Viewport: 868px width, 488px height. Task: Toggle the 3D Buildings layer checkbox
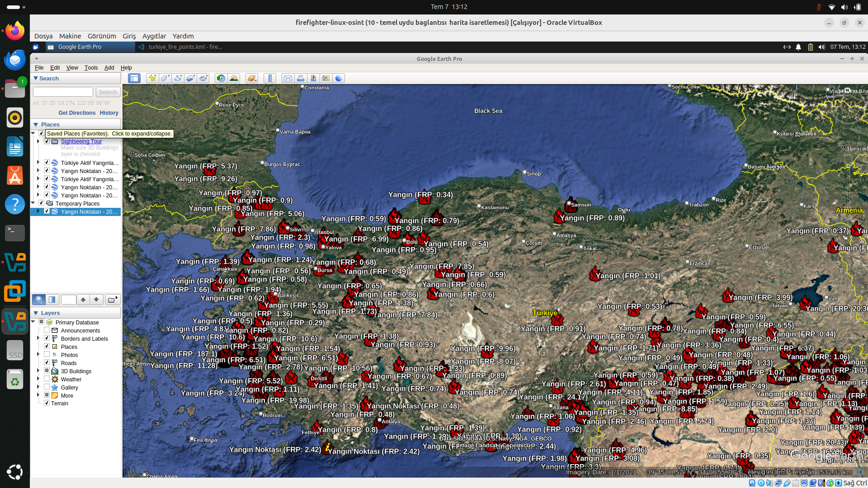(47, 371)
